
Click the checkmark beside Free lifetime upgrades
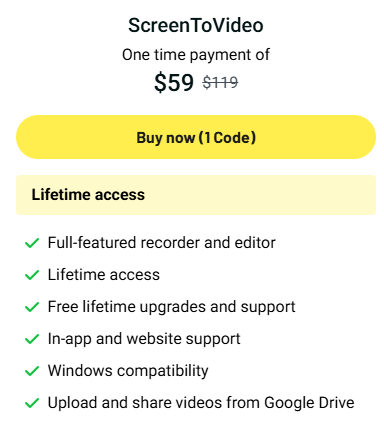pos(32,307)
